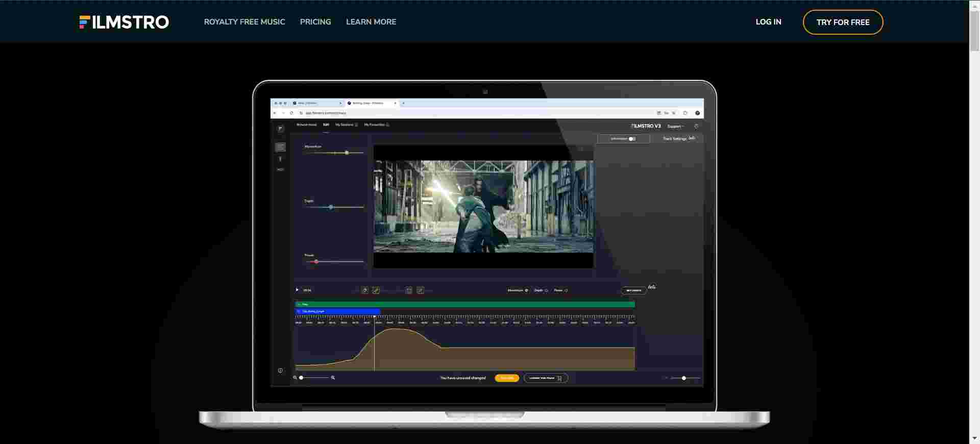Viewport: 980px width, 444px height.
Task: Click the arrow tool icon beside the yellow curve tool
Action: point(365,290)
